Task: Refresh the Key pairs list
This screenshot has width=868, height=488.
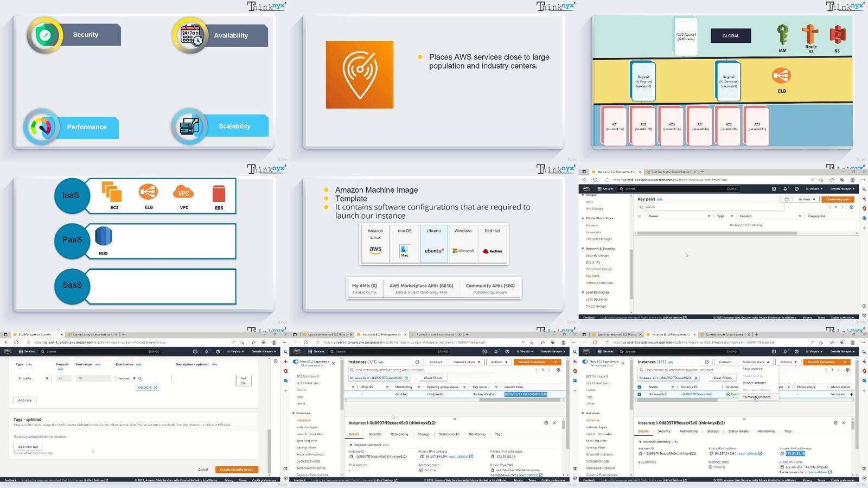Action: point(786,199)
